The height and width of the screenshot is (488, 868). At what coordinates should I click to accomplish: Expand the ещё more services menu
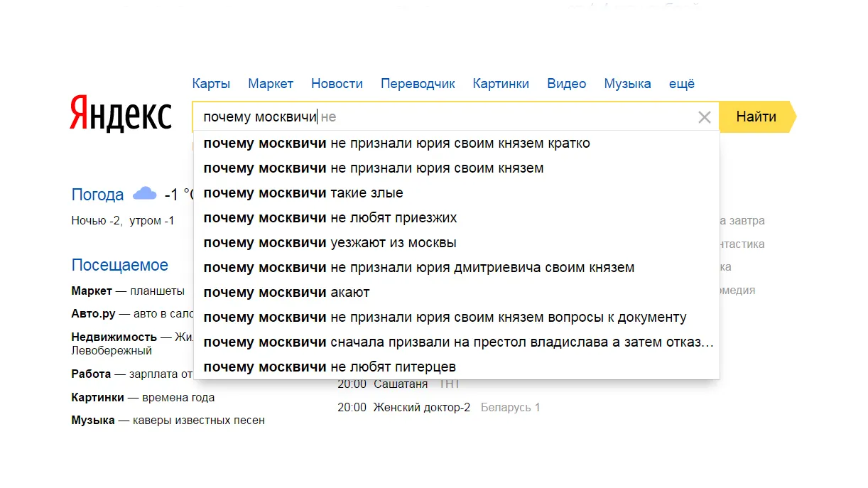pos(682,84)
